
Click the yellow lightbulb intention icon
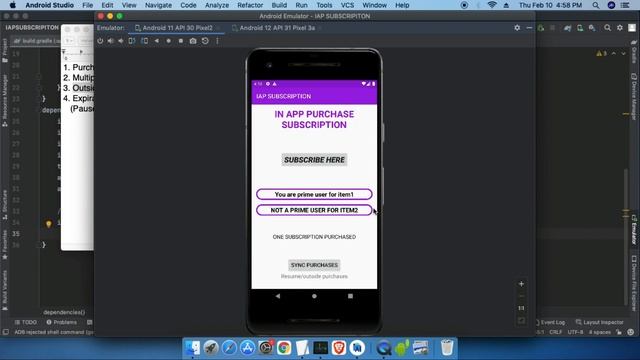49,224
